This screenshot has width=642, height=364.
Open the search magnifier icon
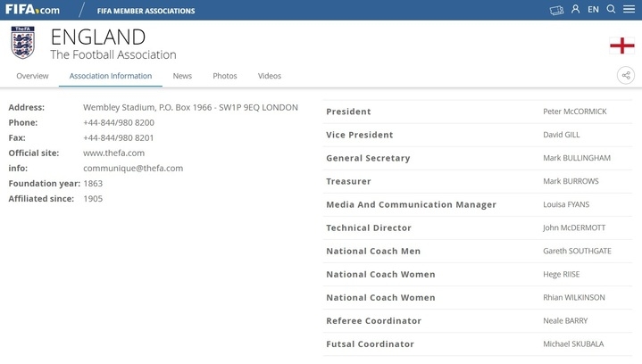(x=611, y=9)
